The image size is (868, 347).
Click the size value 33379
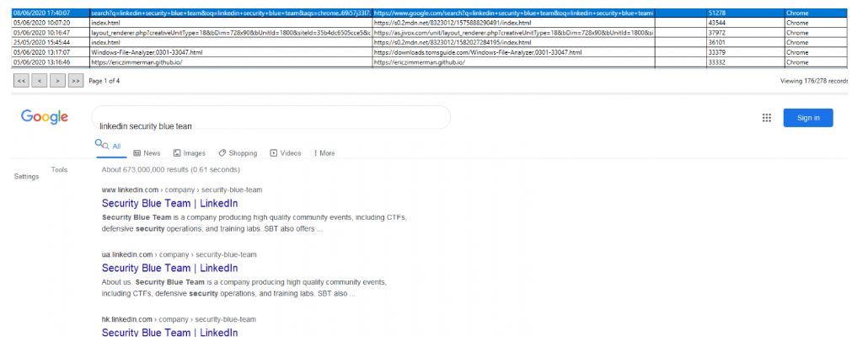[x=716, y=52]
